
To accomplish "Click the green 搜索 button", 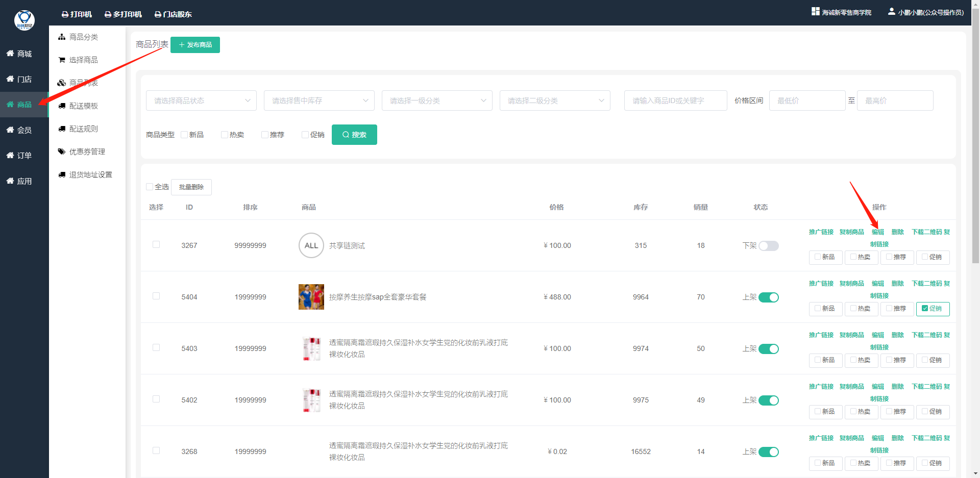I will coord(354,135).
